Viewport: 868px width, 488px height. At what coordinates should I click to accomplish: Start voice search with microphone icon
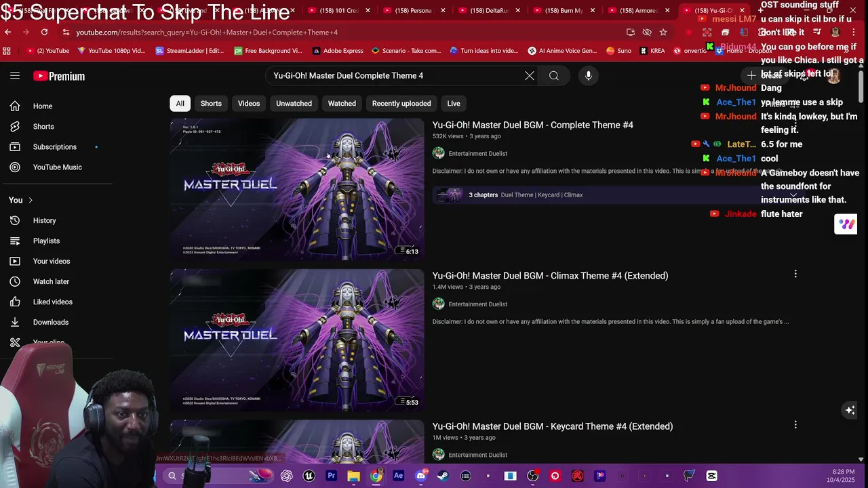coord(589,76)
